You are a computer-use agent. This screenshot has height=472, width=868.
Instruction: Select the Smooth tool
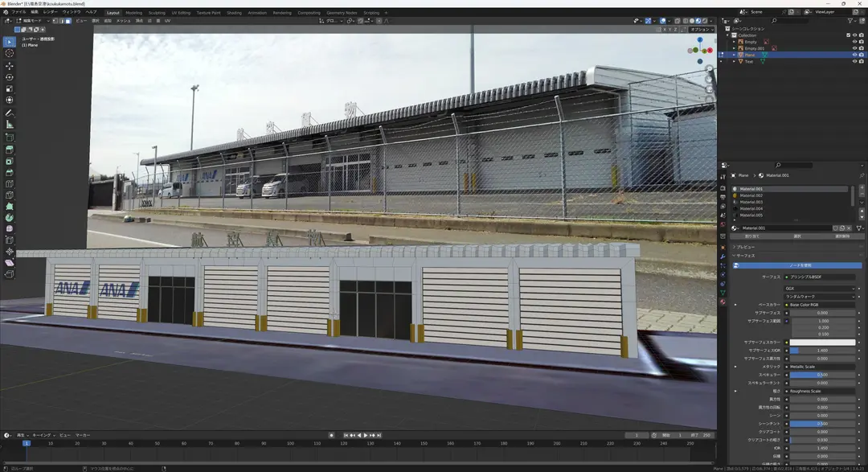(10, 229)
